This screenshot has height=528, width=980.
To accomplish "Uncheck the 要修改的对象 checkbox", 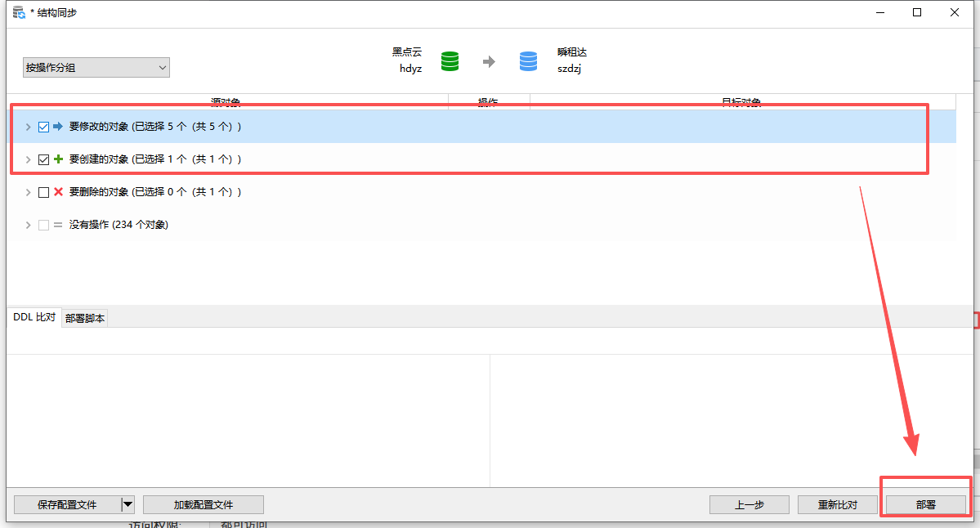I will click(44, 127).
